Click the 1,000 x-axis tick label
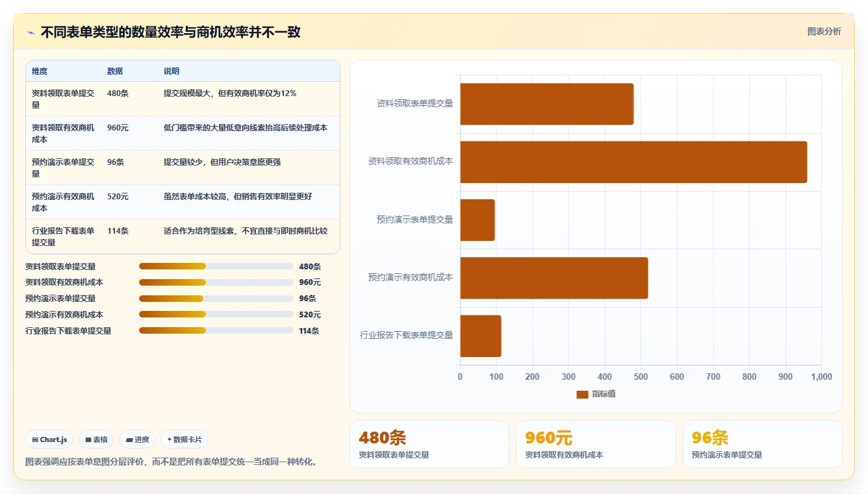The height and width of the screenshot is (494, 868). [821, 377]
